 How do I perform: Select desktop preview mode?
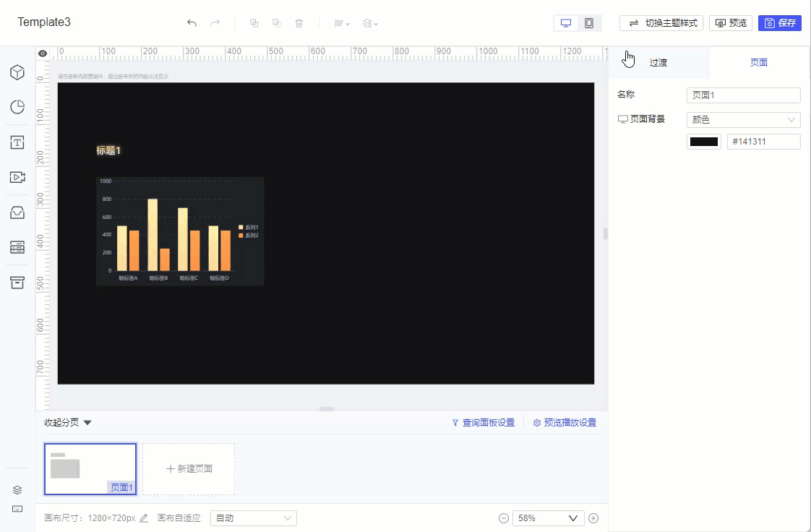pyautogui.click(x=565, y=22)
